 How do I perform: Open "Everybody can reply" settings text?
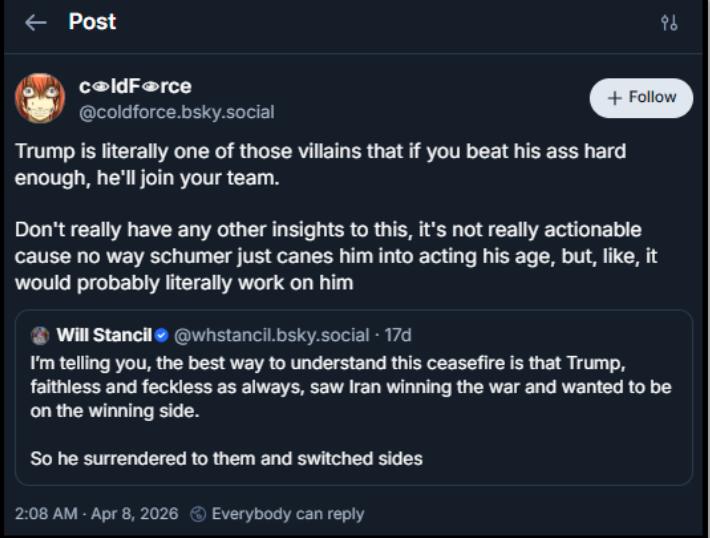click(287, 514)
